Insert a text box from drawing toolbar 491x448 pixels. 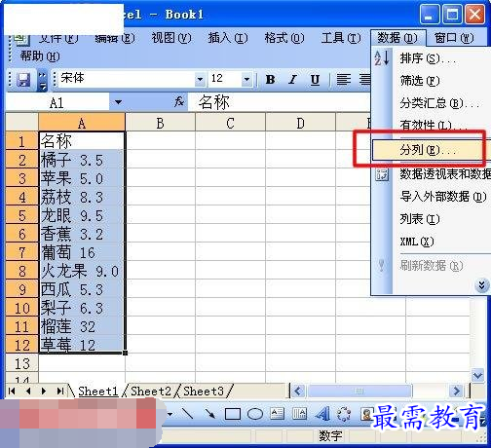(277, 414)
